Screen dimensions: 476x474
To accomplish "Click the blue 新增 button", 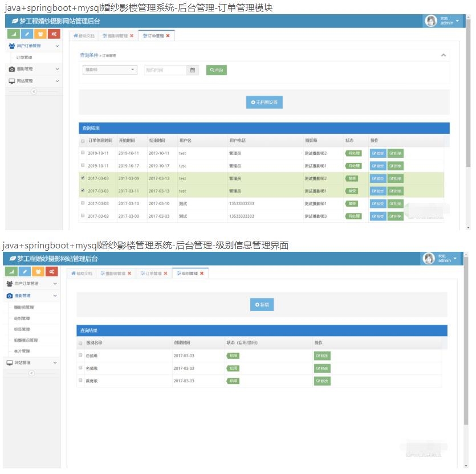I will tap(262, 305).
